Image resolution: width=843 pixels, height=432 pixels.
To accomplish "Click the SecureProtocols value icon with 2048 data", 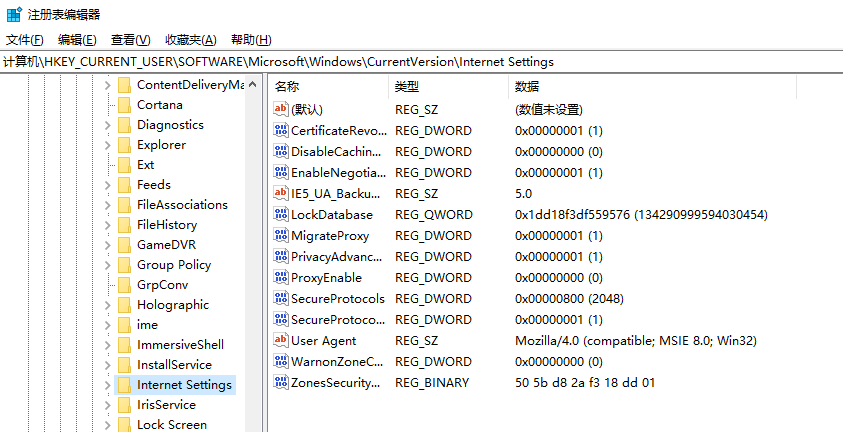I will (281, 298).
